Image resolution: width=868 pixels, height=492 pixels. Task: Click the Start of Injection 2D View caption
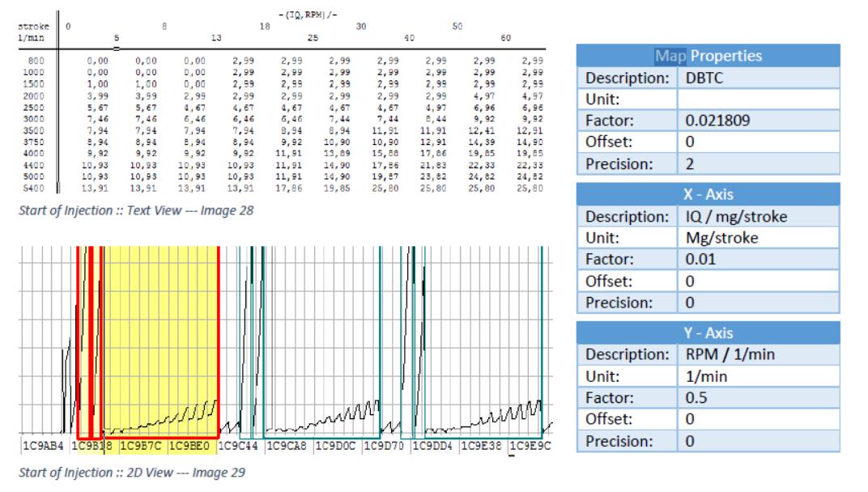coord(132,473)
